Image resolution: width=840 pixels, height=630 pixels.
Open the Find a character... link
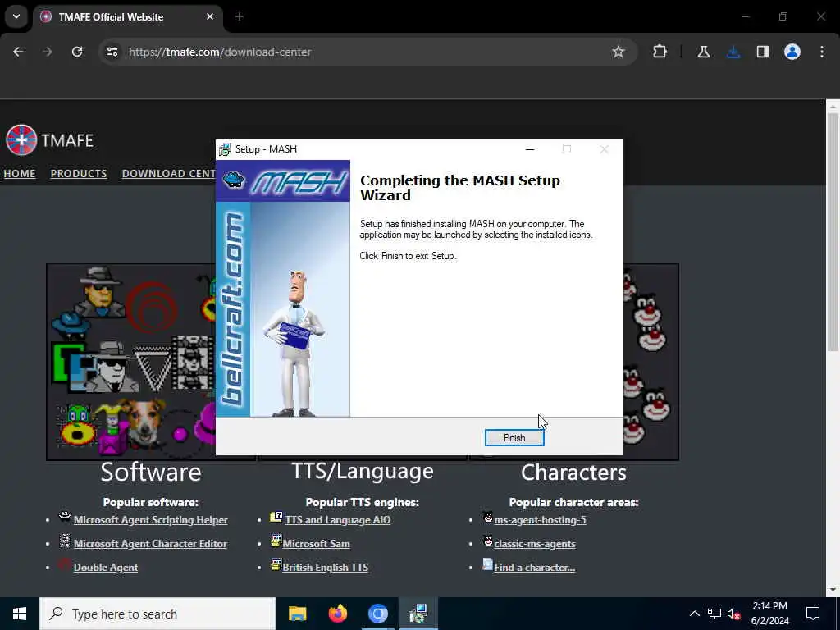click(x=535, y=568)
